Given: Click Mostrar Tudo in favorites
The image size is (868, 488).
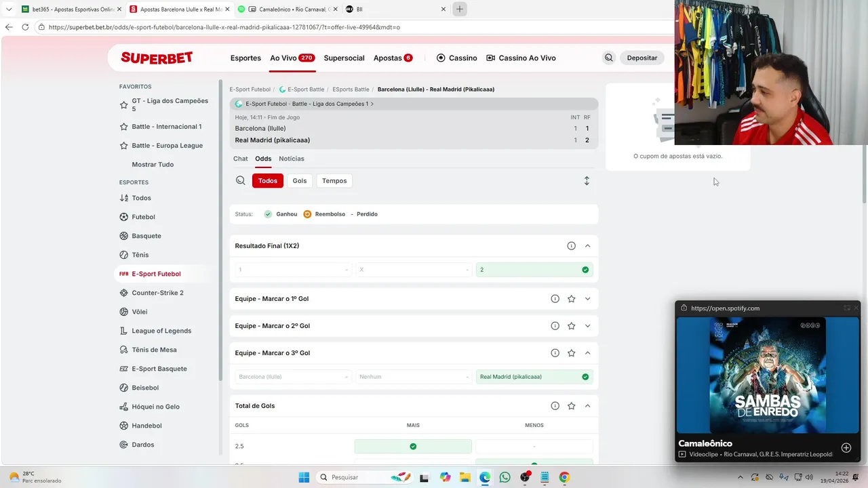Looking at the screenshot, I should (x=153, y=165).
